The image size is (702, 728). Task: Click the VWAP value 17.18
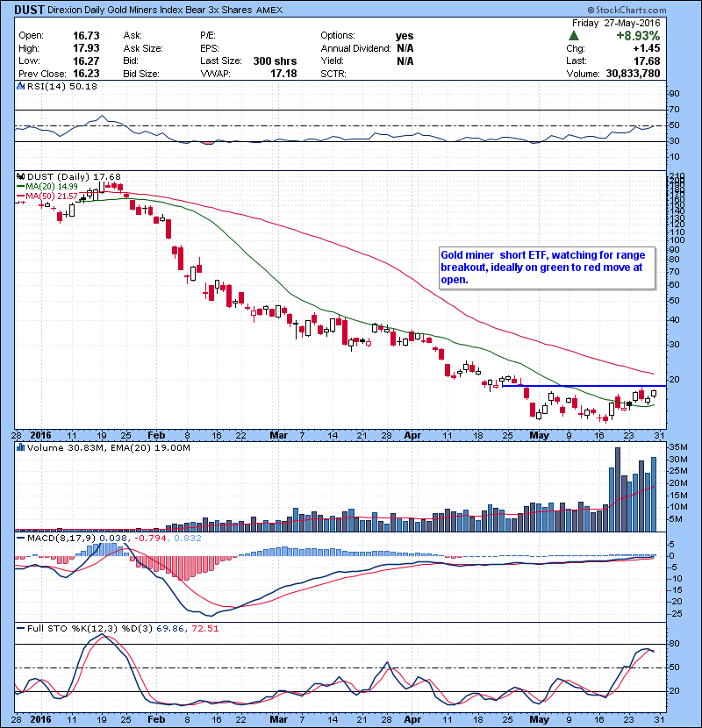[283, 74]
